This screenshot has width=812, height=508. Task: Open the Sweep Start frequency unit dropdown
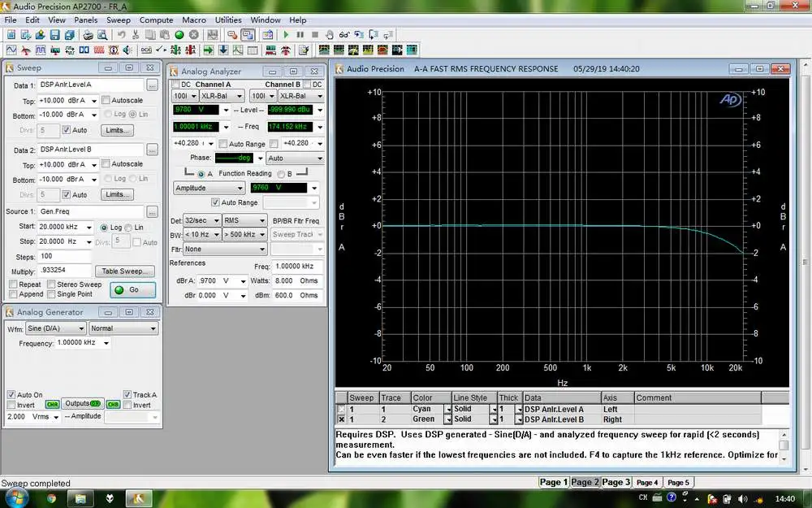(x=89, y=227)
